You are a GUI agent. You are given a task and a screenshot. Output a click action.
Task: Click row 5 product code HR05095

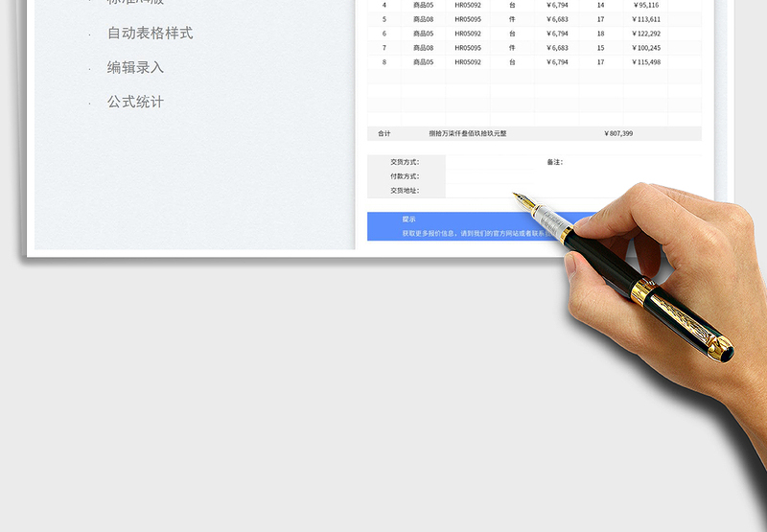(468, 19)
